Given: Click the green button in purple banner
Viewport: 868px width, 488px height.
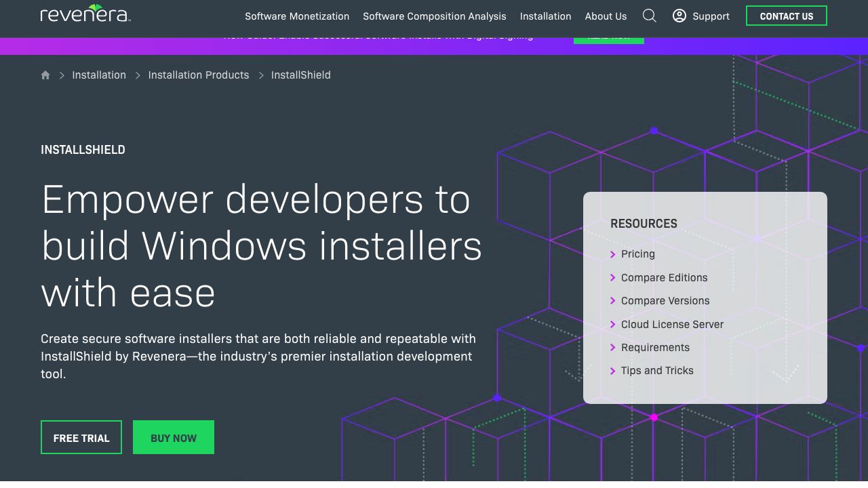Looking at the screenshot, I should point(609,40).
